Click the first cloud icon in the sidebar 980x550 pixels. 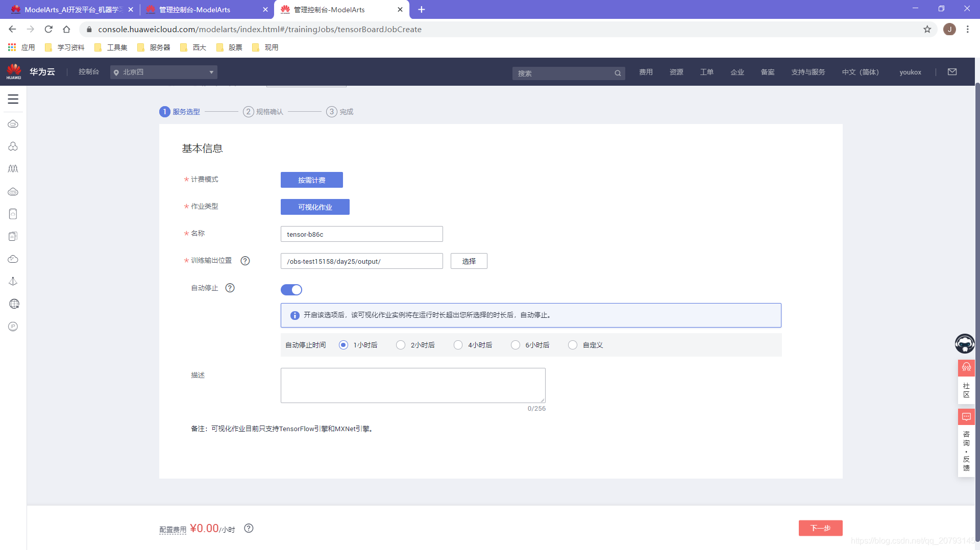13,124
